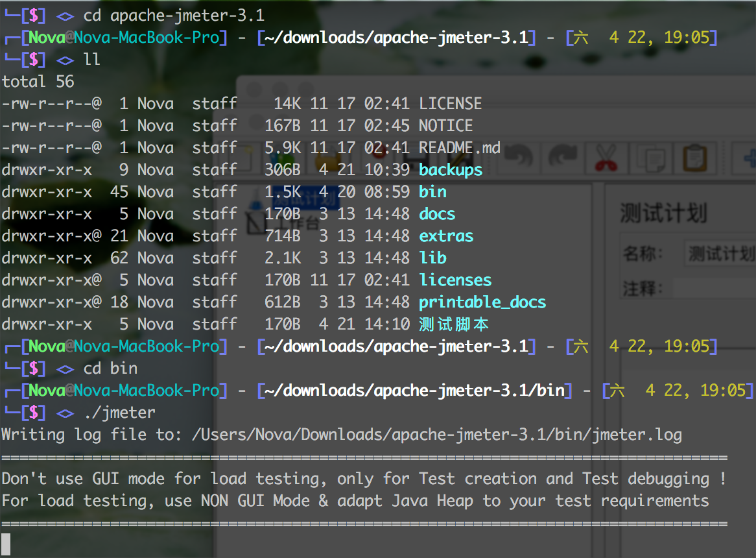The height and width of the screenshot is (558, 756).
Task: Click the 'cd apache-jmeter-3.1' command text
Action: click(174, 16)
